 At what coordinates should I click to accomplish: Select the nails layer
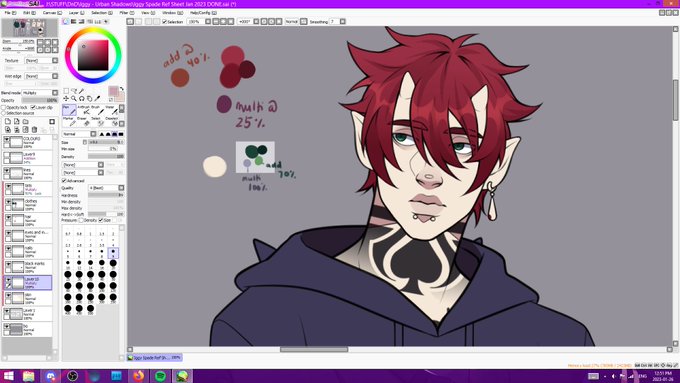[x=28, y=252]
